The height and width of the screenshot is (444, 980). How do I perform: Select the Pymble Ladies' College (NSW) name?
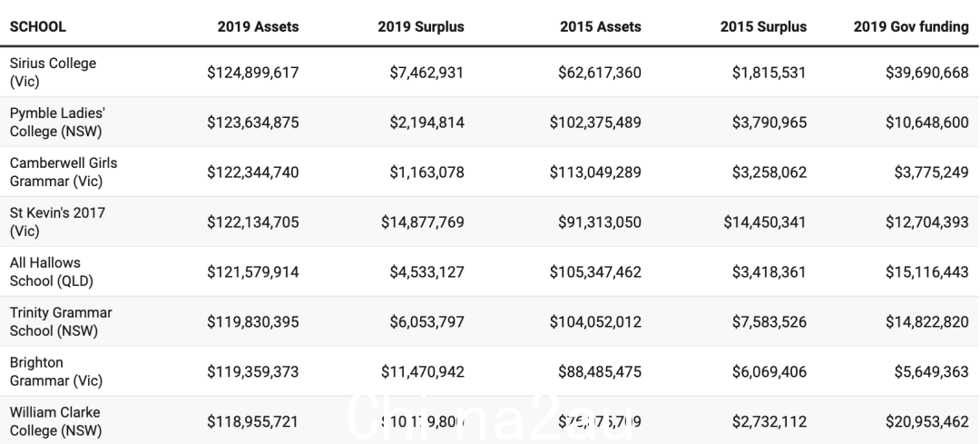57,122
